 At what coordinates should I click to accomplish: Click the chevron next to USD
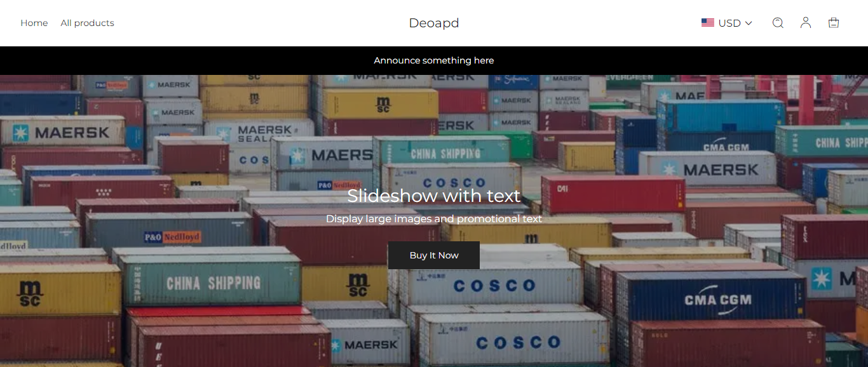click(x=749, y=23)
